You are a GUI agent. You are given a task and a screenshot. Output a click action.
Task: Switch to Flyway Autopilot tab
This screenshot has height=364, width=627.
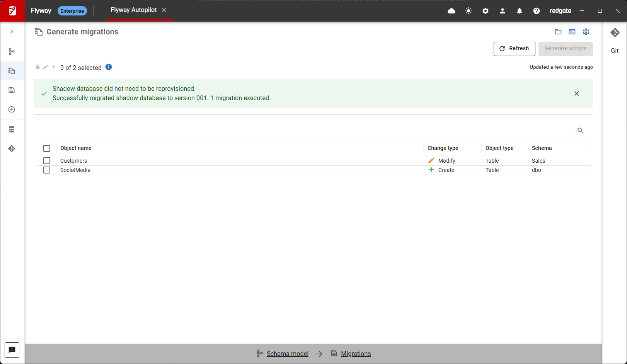pos(134,10)
